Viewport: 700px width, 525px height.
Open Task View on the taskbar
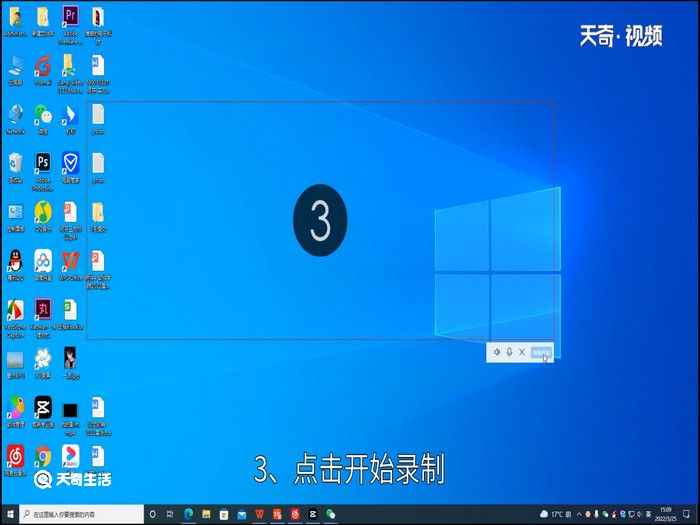(170, 515)
